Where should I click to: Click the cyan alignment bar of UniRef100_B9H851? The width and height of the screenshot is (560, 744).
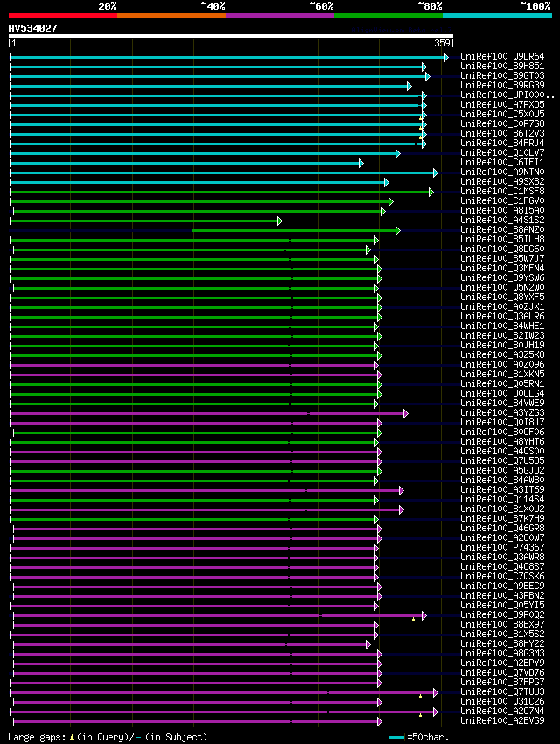(x=216, y=67)
